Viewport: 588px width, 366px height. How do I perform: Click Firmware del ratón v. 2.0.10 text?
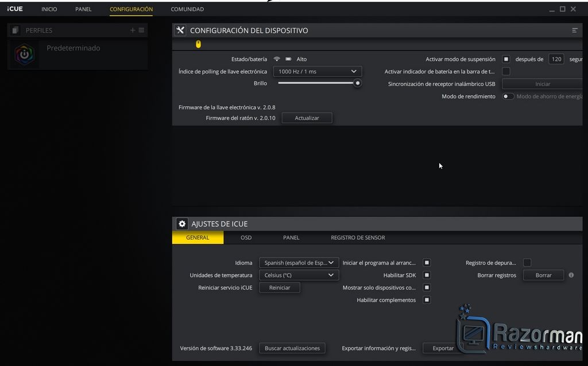pyautogui.click(x=241, y=118)
